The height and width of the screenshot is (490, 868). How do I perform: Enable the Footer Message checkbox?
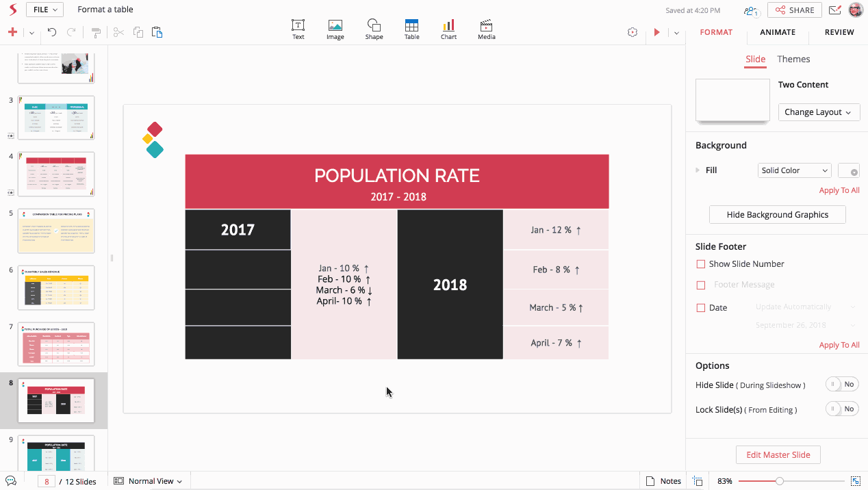[700, 285]
